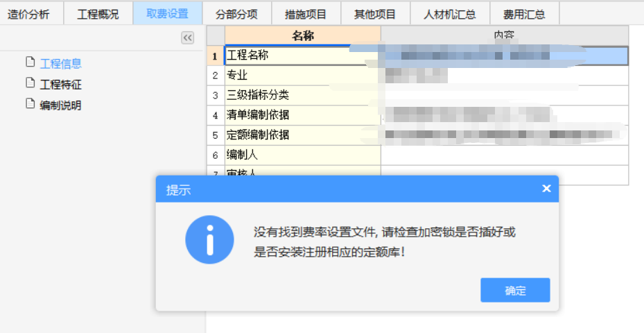This screenshot has height=333, width=644.
Task: Select row number 2 header
Action: point(216,76)
